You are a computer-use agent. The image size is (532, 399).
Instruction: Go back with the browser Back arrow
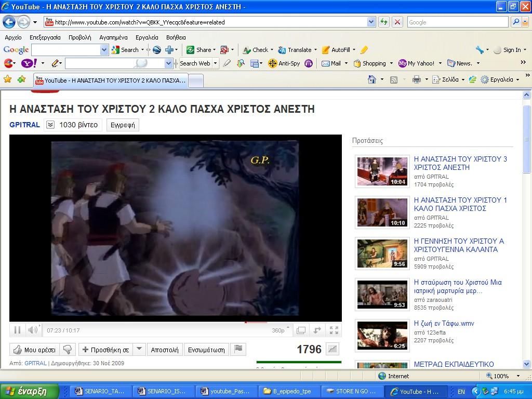[x=9, y=22]
